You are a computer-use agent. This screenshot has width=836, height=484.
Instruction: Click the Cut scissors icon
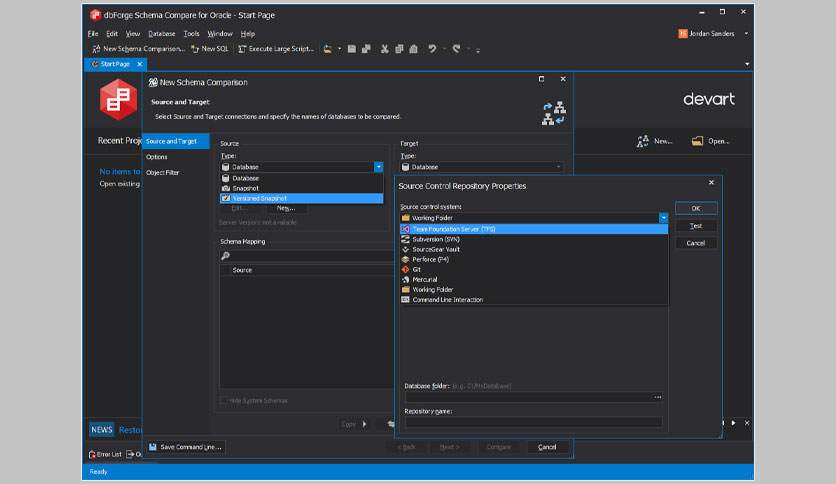(x=384, y=49)
